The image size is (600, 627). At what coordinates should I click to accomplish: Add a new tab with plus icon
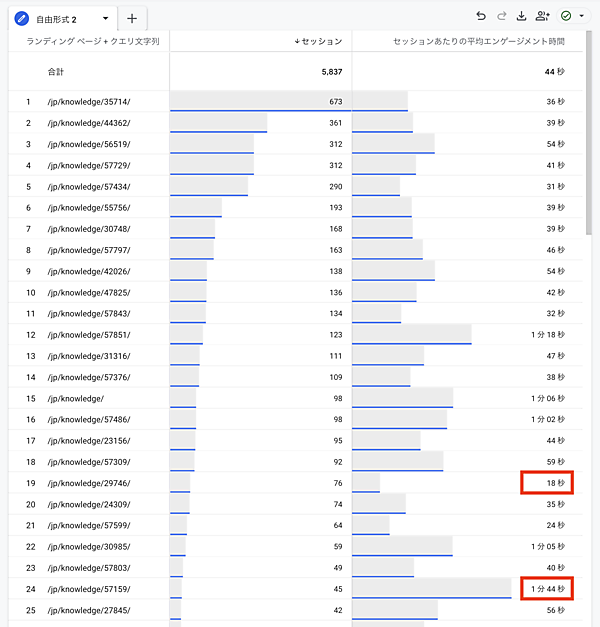click(x=132, y=18)
